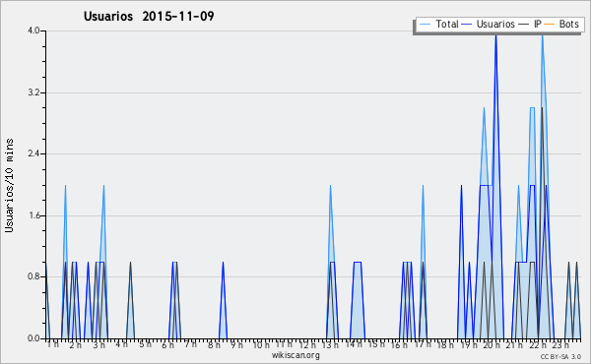Click the y-axis value 3.2
The width and height of the screenshot is (591, 364).
click(x=33, y=92)
